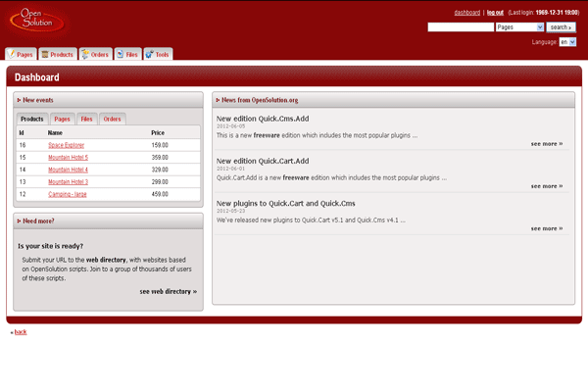Image resolution: width=588 pixels, height=392 pixels.
Task: Open New plugins to Quick.Cart headline
Action: pos(286,203)
